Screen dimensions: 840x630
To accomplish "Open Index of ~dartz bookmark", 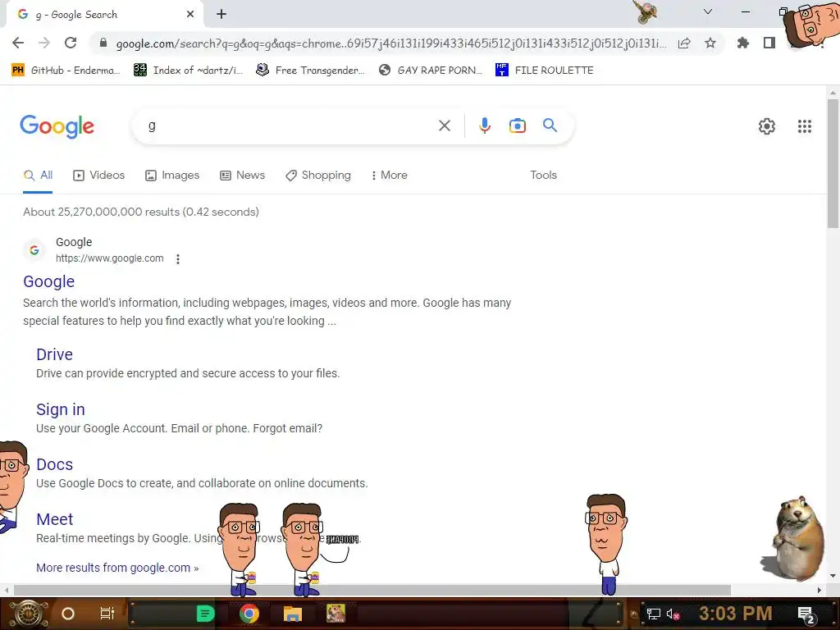I will (188, 71).
